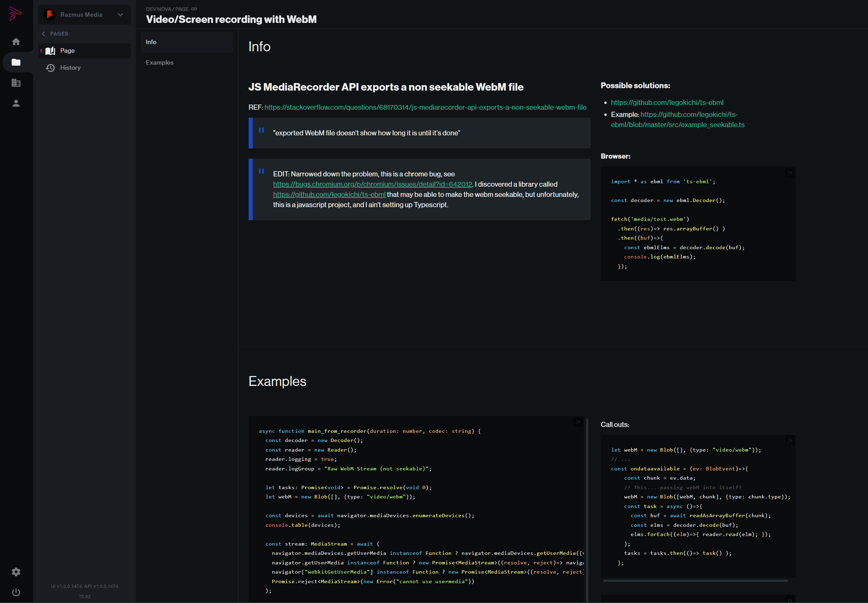Open the bugs.chromium.org issue link

point(372,184)
